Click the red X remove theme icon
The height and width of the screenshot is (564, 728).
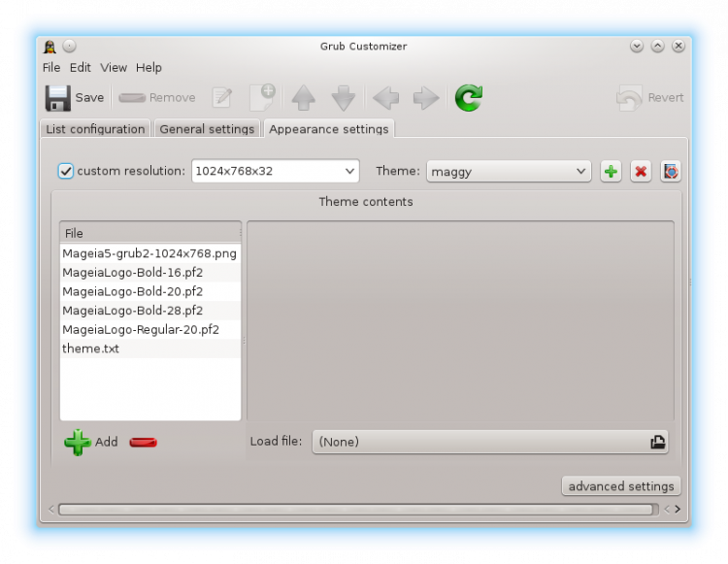(x=641, y=172)
